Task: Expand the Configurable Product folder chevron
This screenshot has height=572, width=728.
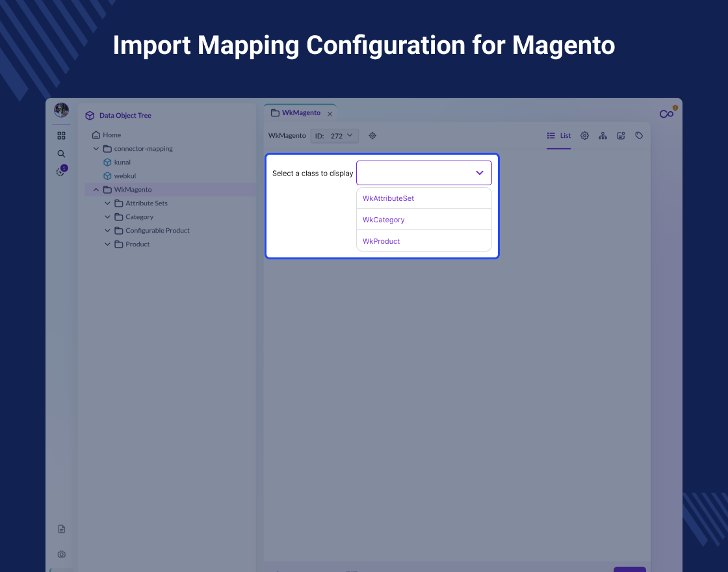Action: click(107, 230)
